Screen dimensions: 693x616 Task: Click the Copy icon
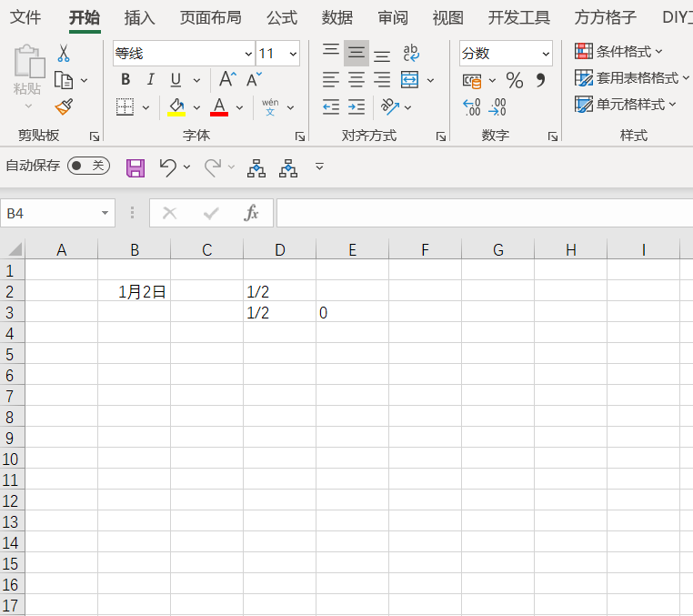click(64, 80)
